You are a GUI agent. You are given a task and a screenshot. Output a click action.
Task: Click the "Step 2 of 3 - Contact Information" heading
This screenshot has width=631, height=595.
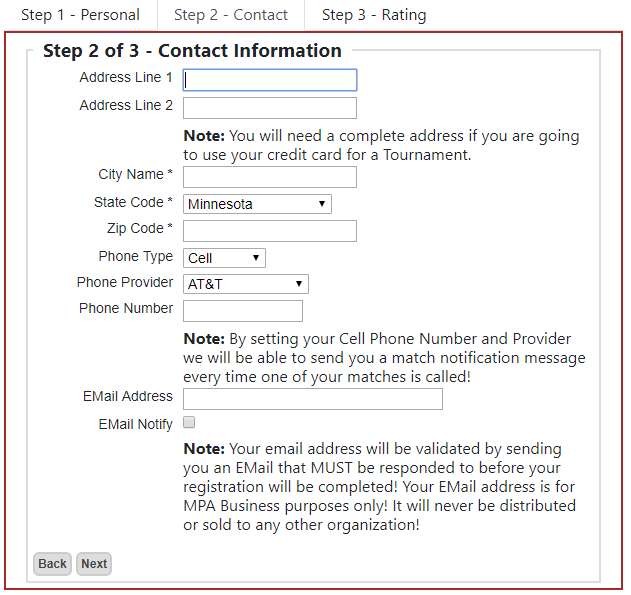tap(192, 51)
